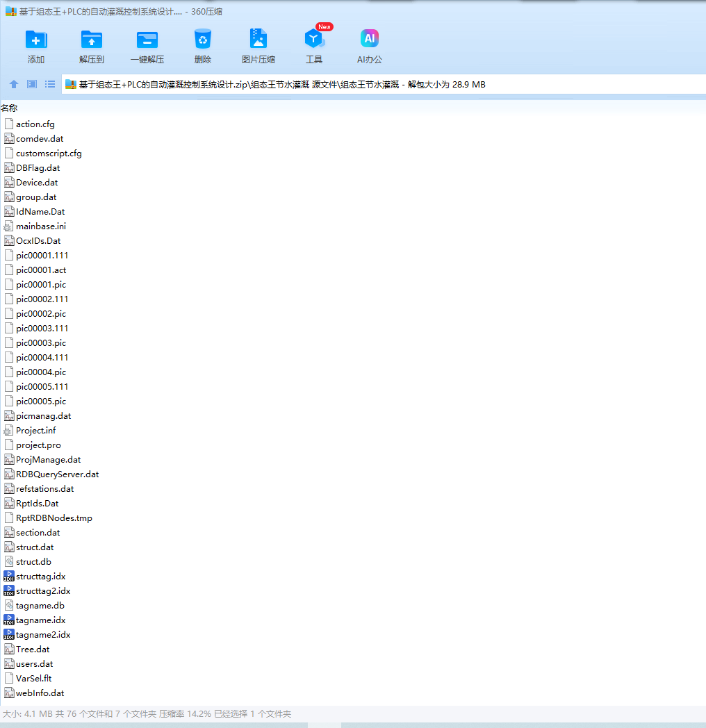Select pic00001.pic file name
Screen dimensions: 706x728
click(x=41, y=285)
